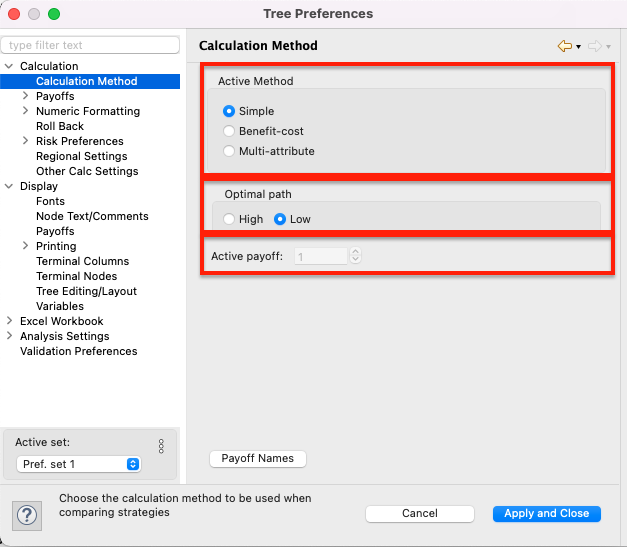Expand the Numeric Formatting node

pos(25,111)
